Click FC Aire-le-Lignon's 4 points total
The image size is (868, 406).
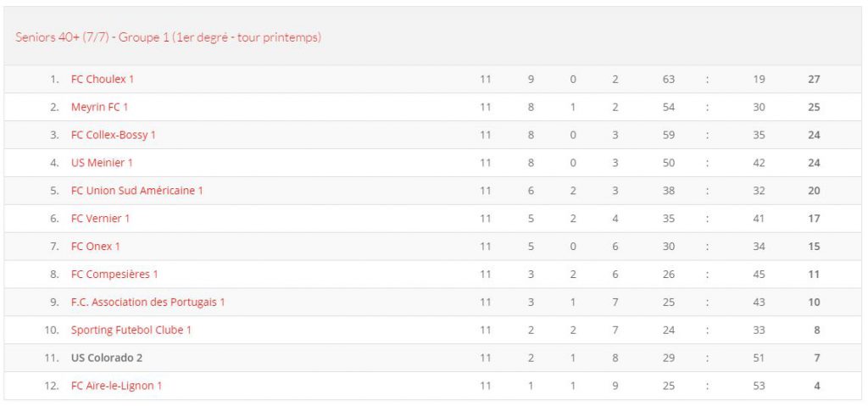tap(817, 386)
